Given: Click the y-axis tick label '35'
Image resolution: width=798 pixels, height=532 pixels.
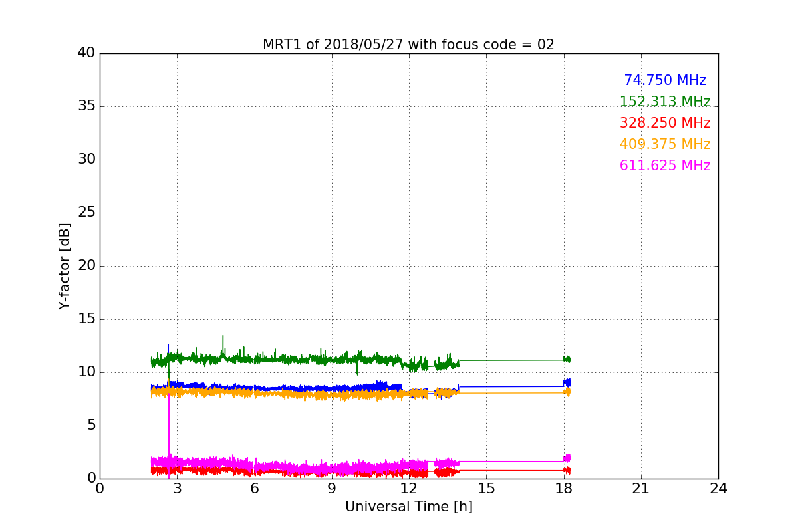Looking at the screenshot, I should [x=86, y=106].
